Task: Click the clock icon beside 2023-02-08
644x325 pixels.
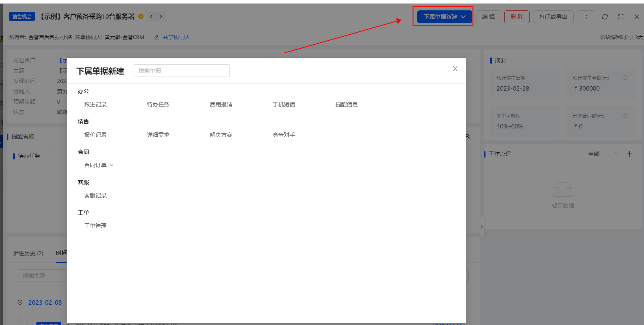Action: click(x=20, y=302)
